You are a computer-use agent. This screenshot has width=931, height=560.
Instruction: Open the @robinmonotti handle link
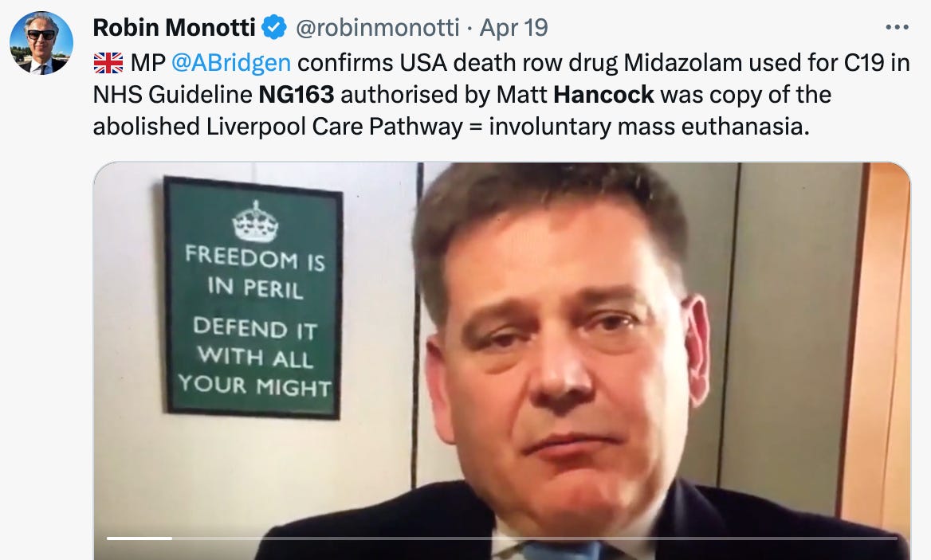click(x=377, y=28)
